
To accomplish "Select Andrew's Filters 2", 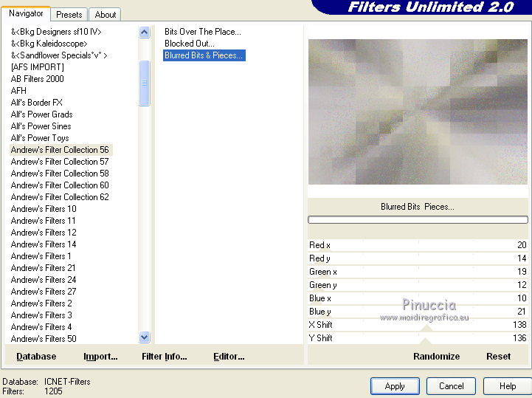I will [x=42, y=303].
